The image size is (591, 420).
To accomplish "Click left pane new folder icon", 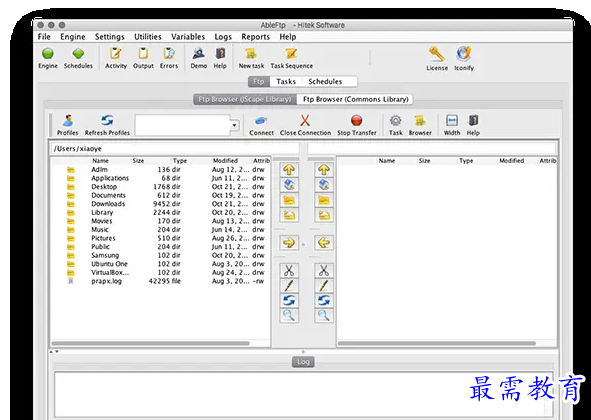I will coord(289,200).
